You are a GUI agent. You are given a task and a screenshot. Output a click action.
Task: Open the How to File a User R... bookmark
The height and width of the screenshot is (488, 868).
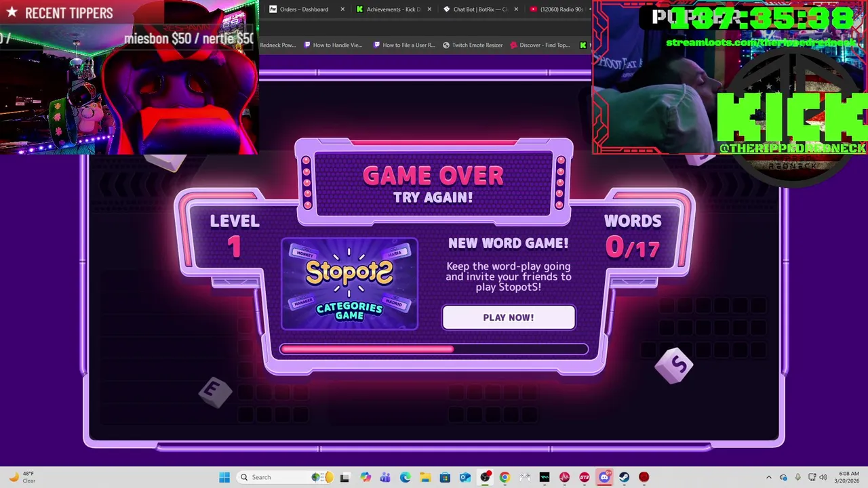point(404,45)
